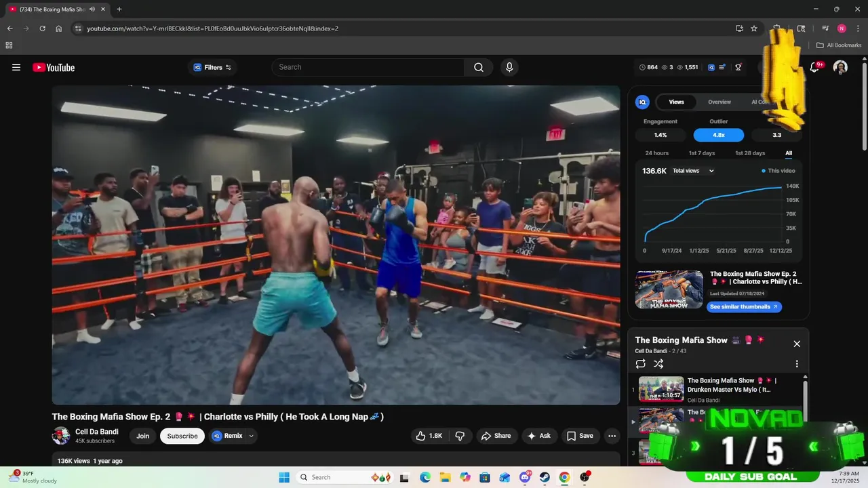Reload the page in Chrome
This screenshot has width=868, height=488.
pyautogui.click(x=42, y=28)
